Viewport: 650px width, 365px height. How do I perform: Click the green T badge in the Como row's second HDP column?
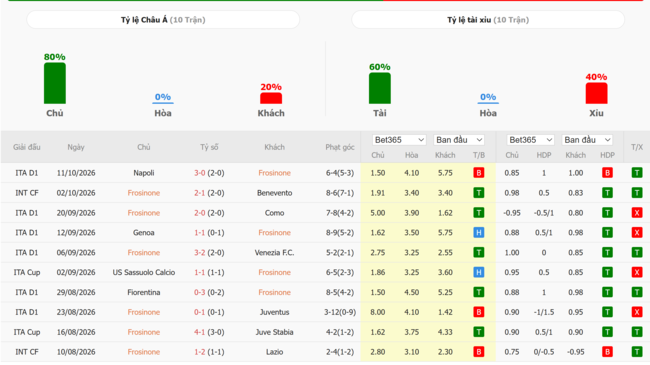pos(607,213)
